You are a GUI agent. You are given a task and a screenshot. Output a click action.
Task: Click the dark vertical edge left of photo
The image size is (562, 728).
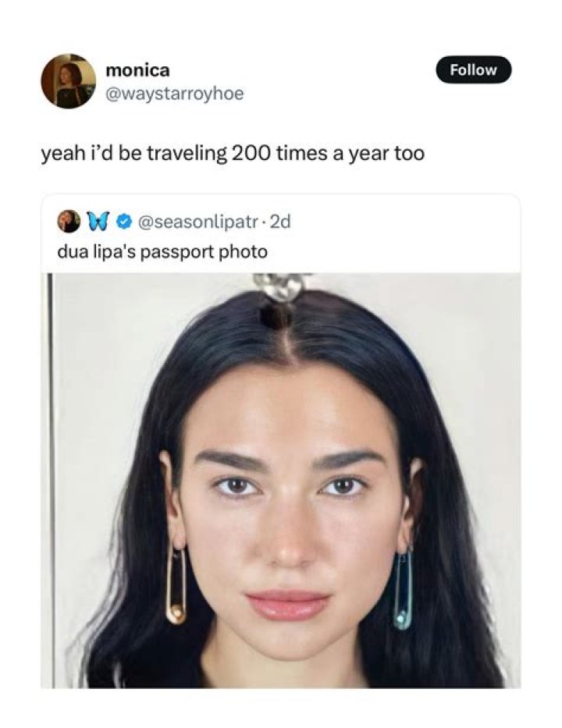[52, 480]
